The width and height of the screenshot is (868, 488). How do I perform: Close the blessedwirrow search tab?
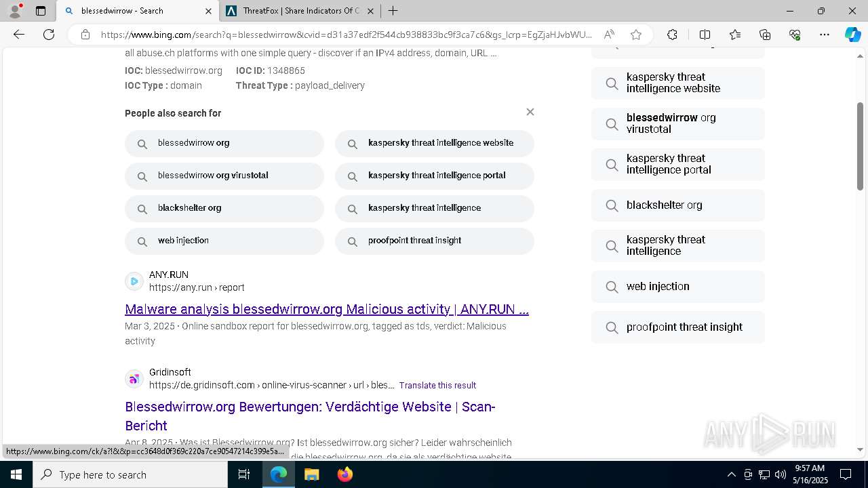click(x=208, y=11)
